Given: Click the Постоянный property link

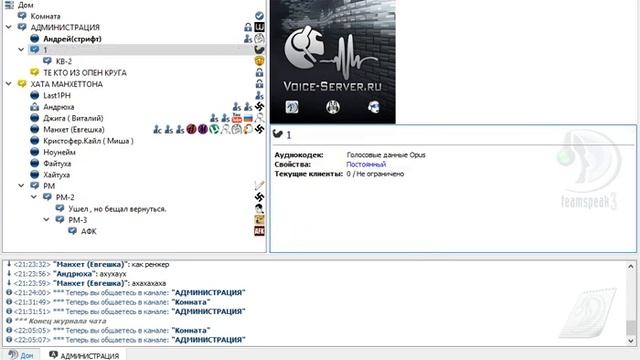Looking at the screenshot, I should point(366,164).
